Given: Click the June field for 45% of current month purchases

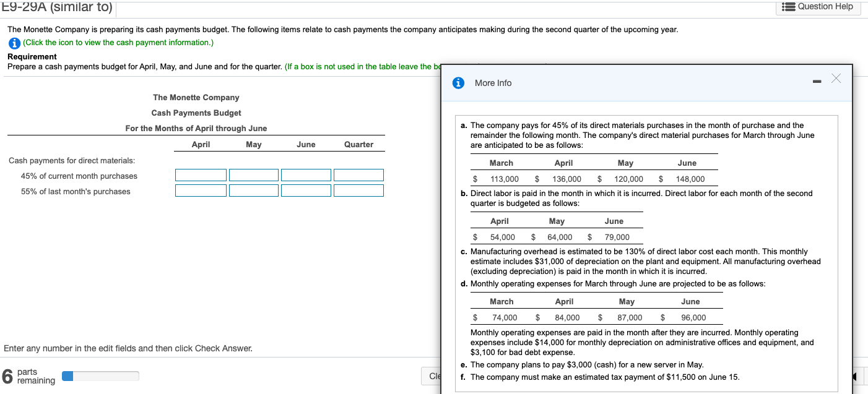Looking at the screenshot, I should pyautogui.click(x=306, y=175).
